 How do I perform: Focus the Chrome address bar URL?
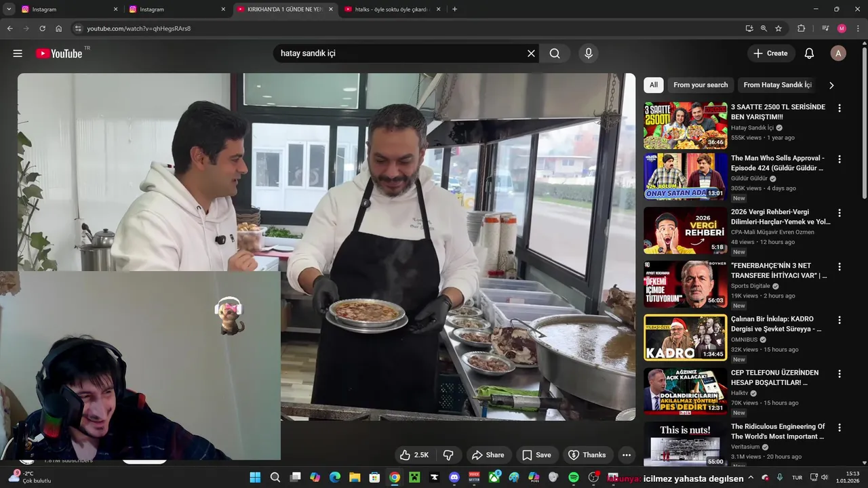[138, 28]
